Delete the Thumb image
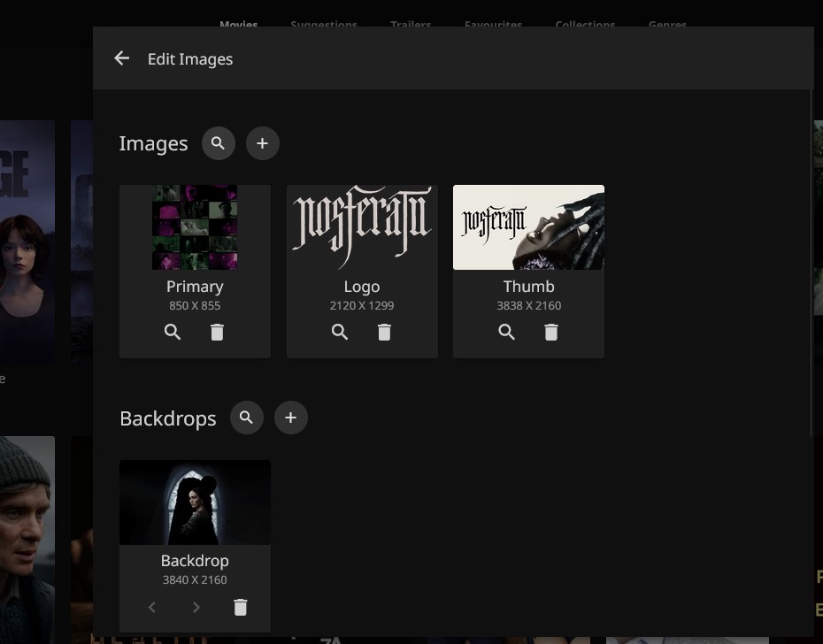The width and height of the screenshot is (823, 644). tap(550, 333)
